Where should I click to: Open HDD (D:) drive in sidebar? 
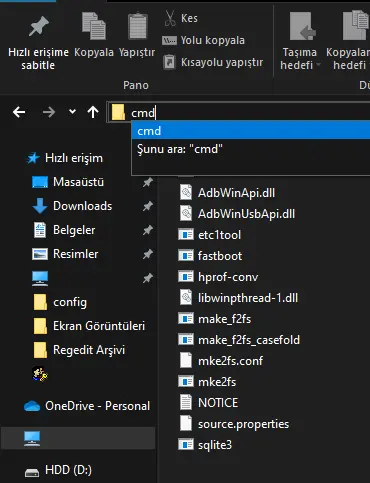pos(68,470)
